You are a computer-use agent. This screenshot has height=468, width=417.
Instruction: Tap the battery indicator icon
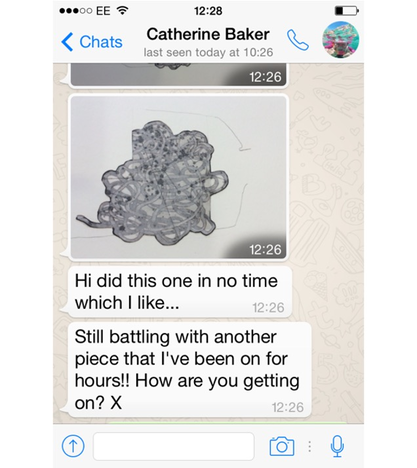(347, 11)
